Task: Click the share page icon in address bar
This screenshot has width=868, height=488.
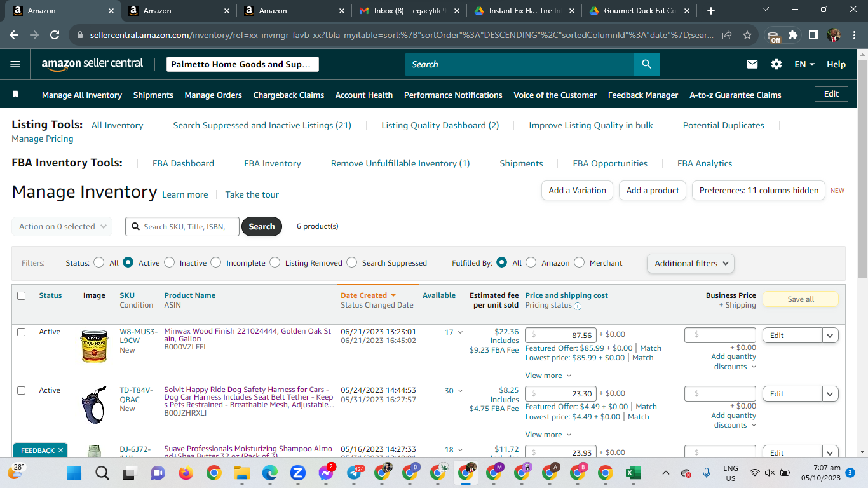Action: 727,36
